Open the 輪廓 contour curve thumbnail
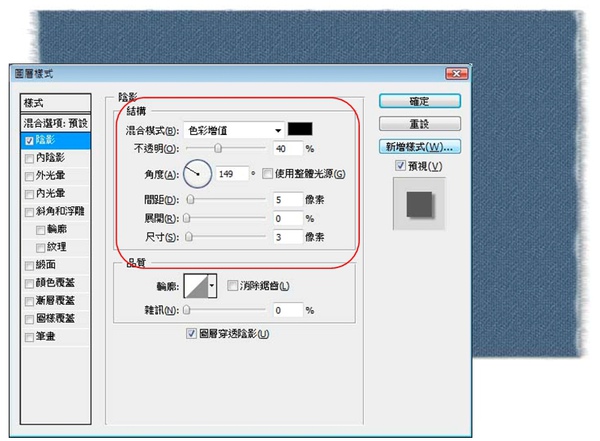Screen dimensions: 600x441 (x=196, y=286)
